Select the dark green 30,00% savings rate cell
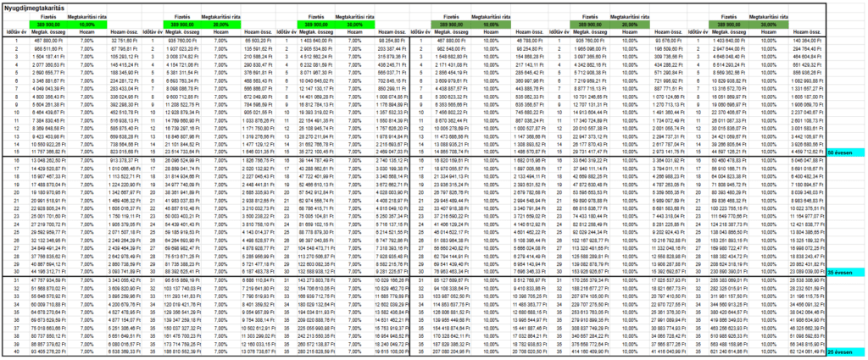 click(769, 25)
